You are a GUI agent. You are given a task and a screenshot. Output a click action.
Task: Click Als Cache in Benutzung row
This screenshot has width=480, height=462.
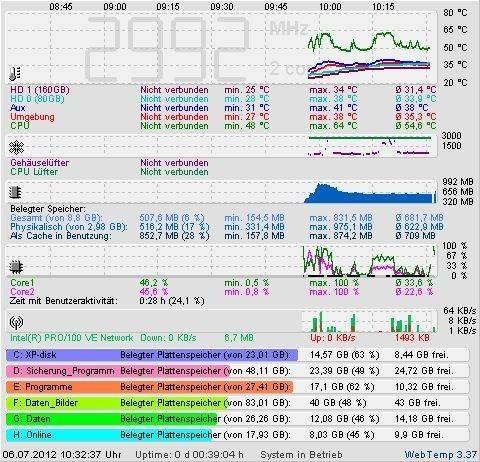(223, 236)
